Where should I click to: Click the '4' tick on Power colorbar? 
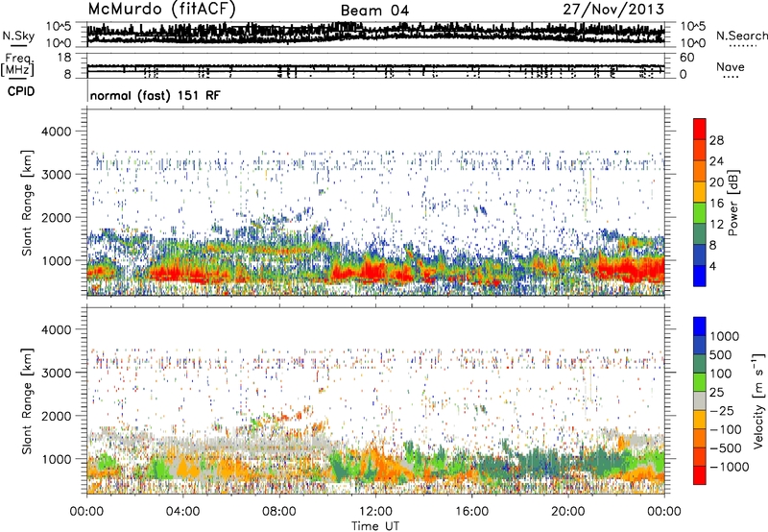(713, 267)
